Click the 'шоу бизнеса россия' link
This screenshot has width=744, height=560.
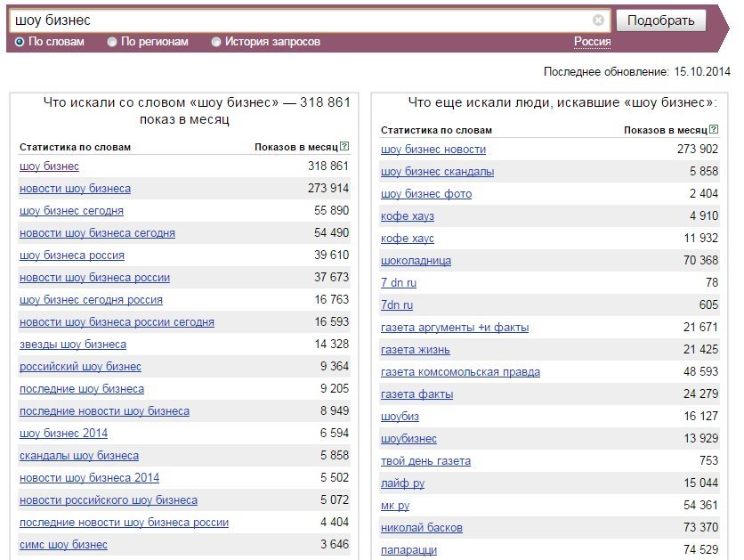[x=72, y=256]
